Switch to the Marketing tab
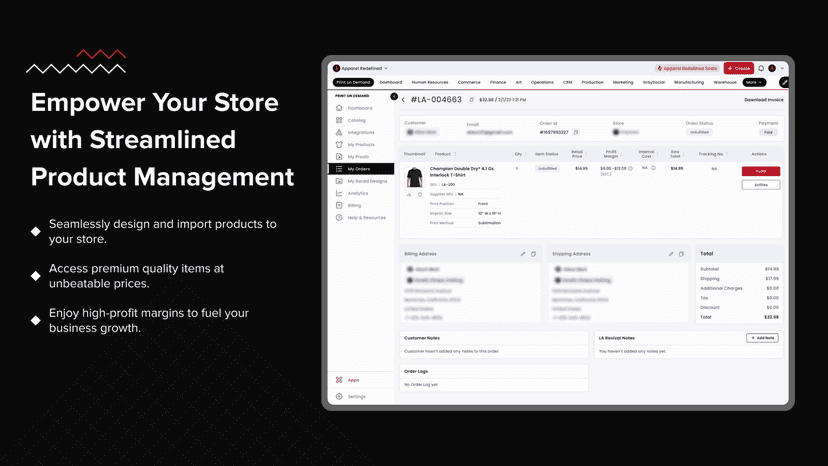The width and height of the screenshot is (828, 466). point(623,82)
